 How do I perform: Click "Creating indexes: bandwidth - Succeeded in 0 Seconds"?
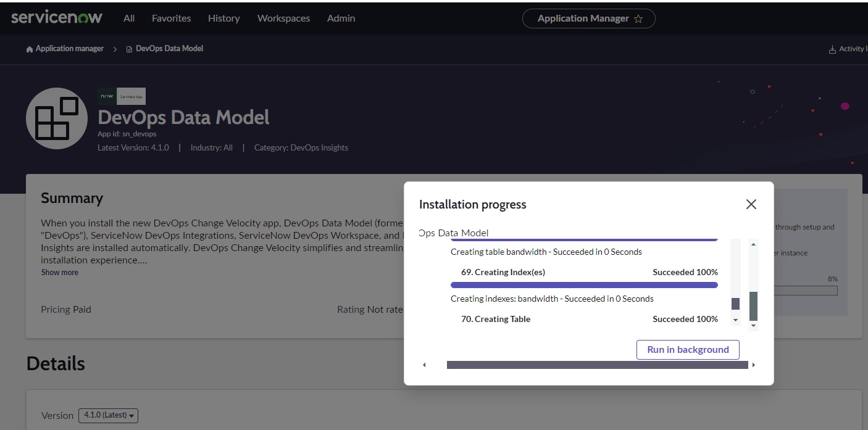(x=552, y=299)
